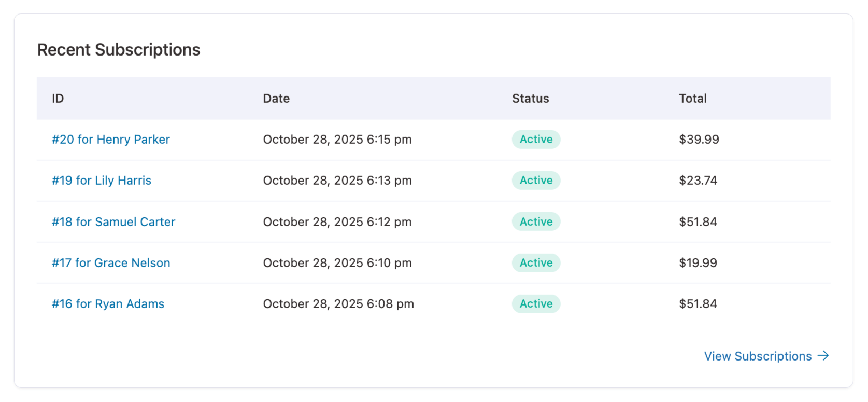Click the Total column header
The height and width of the screenshot is (402, 868).
coord(692,98)
